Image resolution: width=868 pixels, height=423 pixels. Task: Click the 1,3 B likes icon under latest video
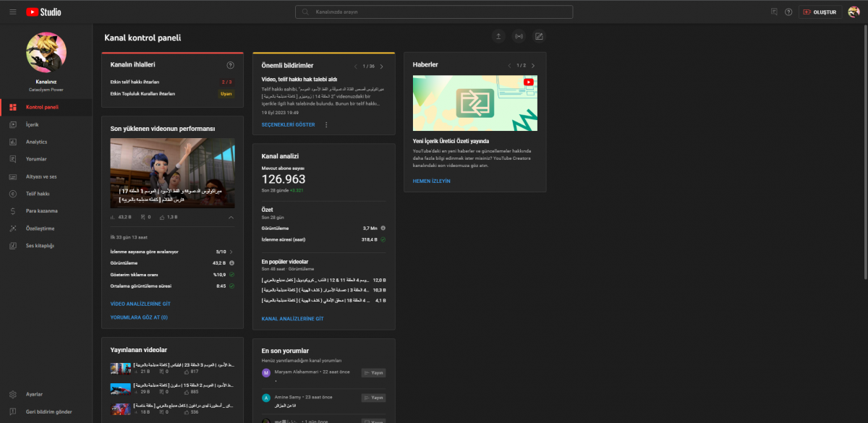pyautogui.click(x=162, y=217)
